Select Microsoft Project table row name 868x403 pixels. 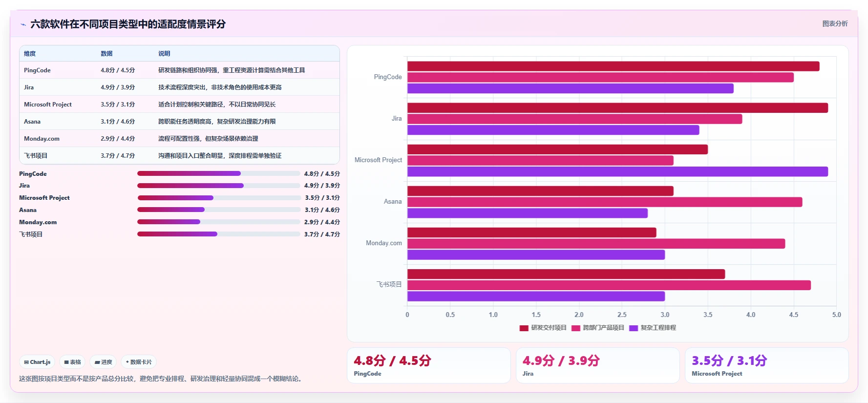tap(48, 105)
